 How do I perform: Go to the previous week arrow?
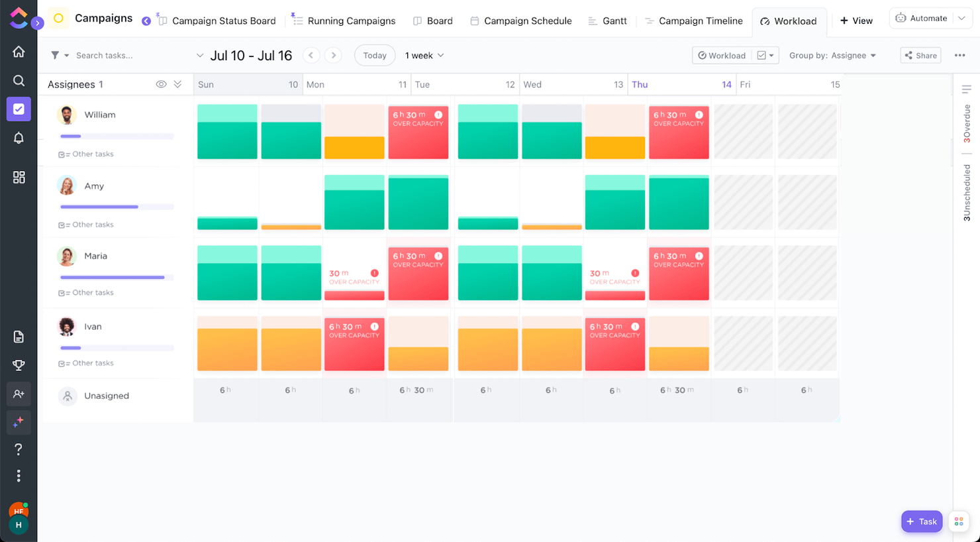[x=311, y=55]
